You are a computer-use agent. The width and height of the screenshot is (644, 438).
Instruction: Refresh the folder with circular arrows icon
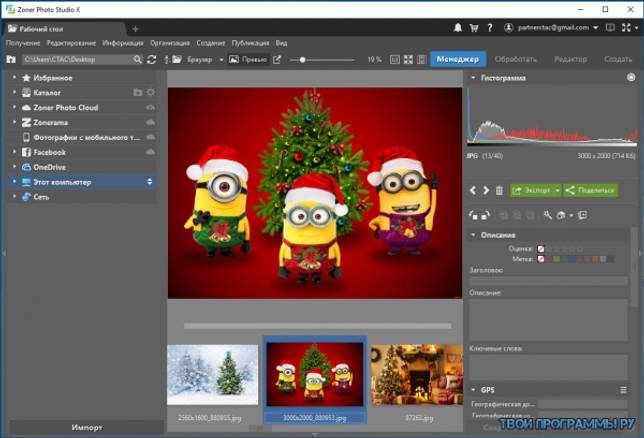[152, 60]
